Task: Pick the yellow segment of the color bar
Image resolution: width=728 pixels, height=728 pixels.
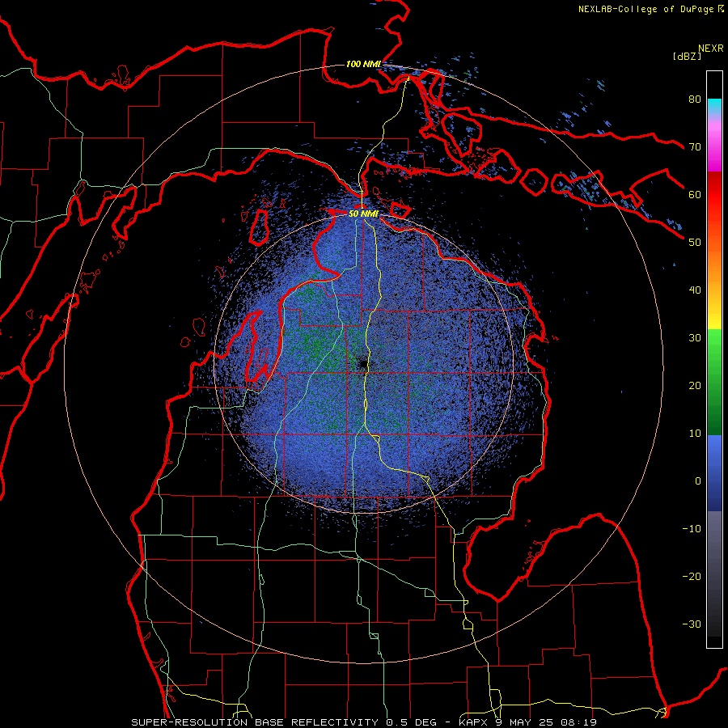Action: (714, 315)
